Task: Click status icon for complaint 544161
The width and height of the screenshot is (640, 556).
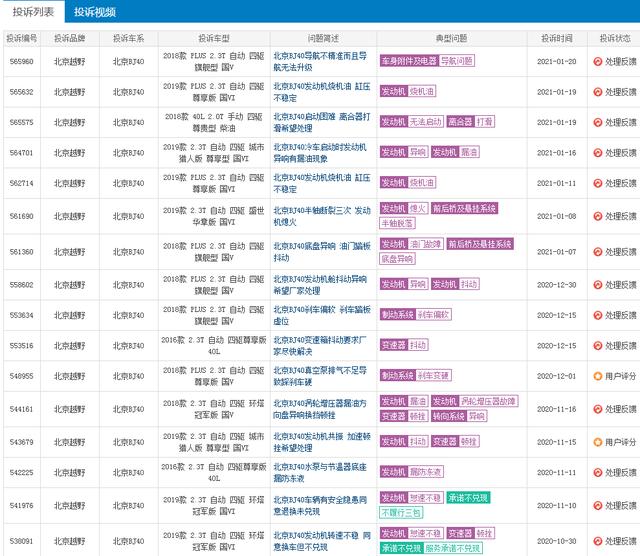Action: pos(598,409)
